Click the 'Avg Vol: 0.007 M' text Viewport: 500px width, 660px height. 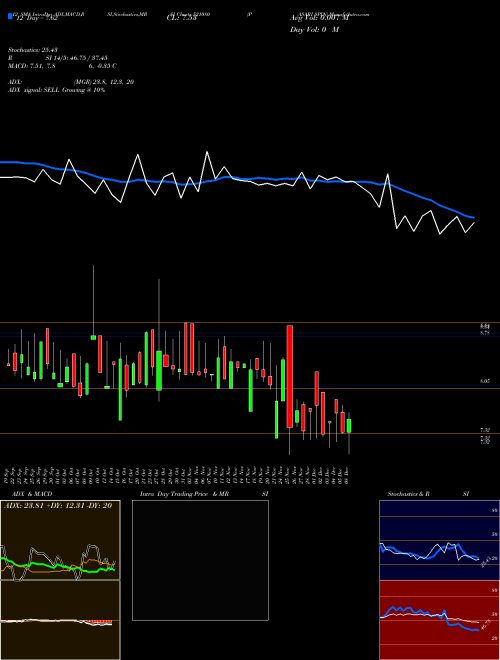pos(319,18)
